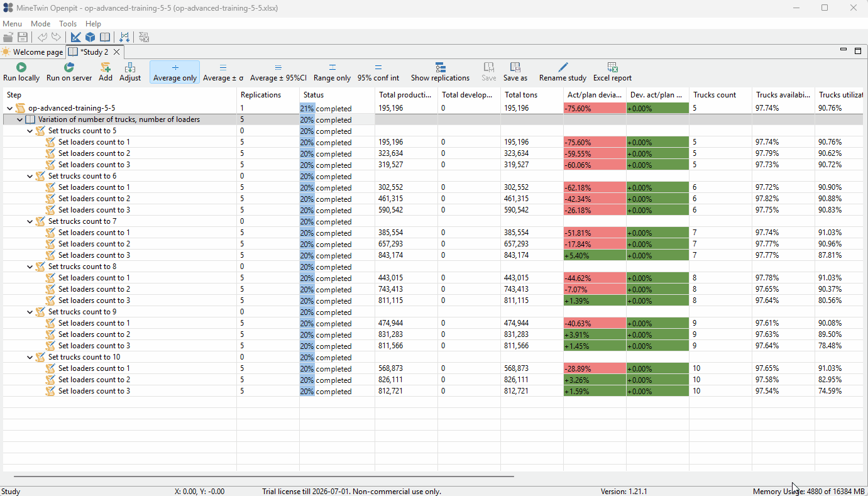Screen dimensions: 868x496
Task: Click the green +5.40% deviation cell
Action: pos(595,255)
